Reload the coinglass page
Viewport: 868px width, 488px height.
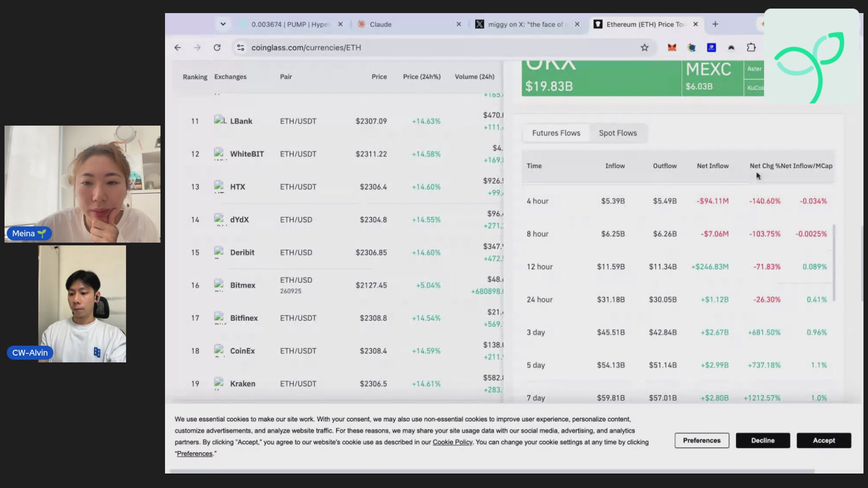(x=217, y=47)
